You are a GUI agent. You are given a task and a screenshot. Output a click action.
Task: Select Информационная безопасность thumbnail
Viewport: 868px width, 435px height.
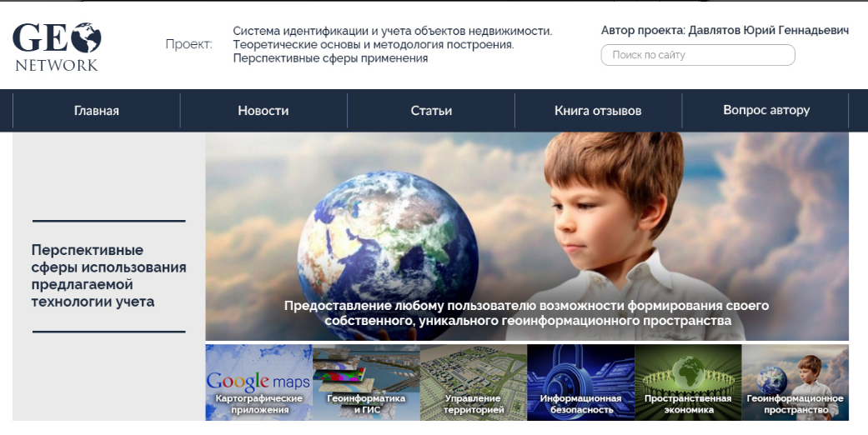point(580,382)
